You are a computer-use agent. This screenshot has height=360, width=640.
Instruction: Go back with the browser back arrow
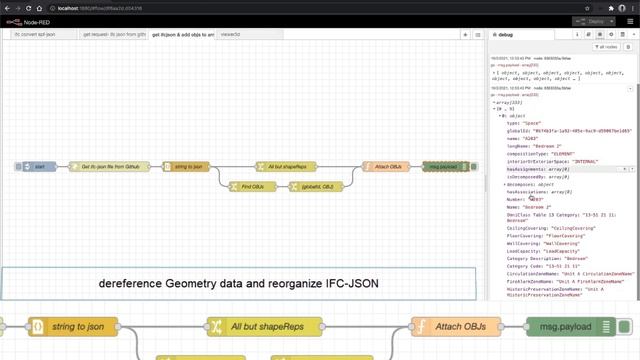7,8
